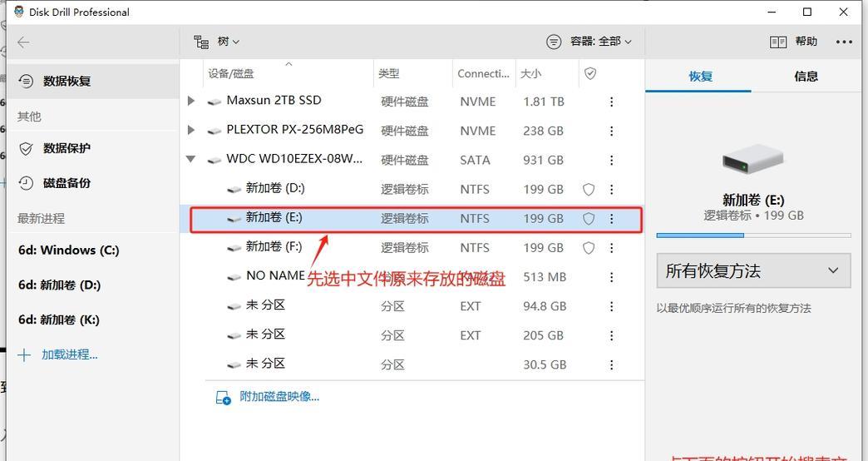Screen dimensions: 868x461
Task: Click the attach disk image icon
Action: [x=223, y=398]
